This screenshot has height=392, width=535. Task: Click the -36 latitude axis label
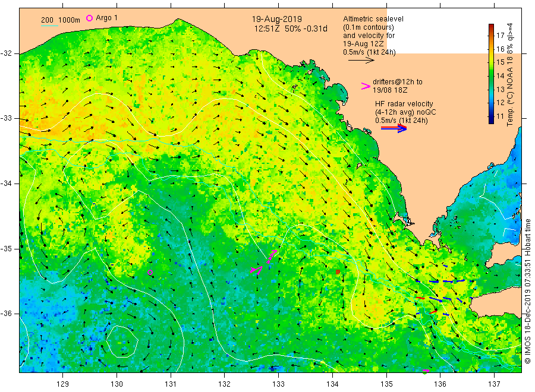(x=6, y=313)
